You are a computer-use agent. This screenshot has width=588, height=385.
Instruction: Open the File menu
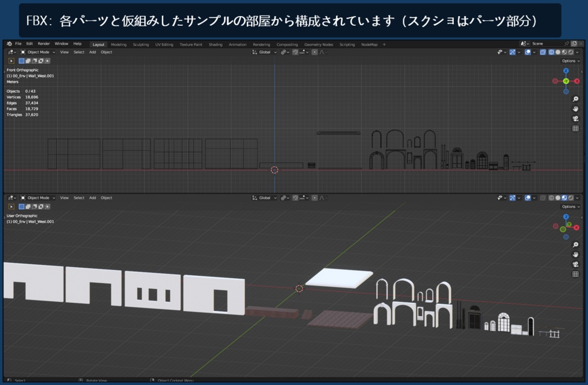(x=18, y=44)
